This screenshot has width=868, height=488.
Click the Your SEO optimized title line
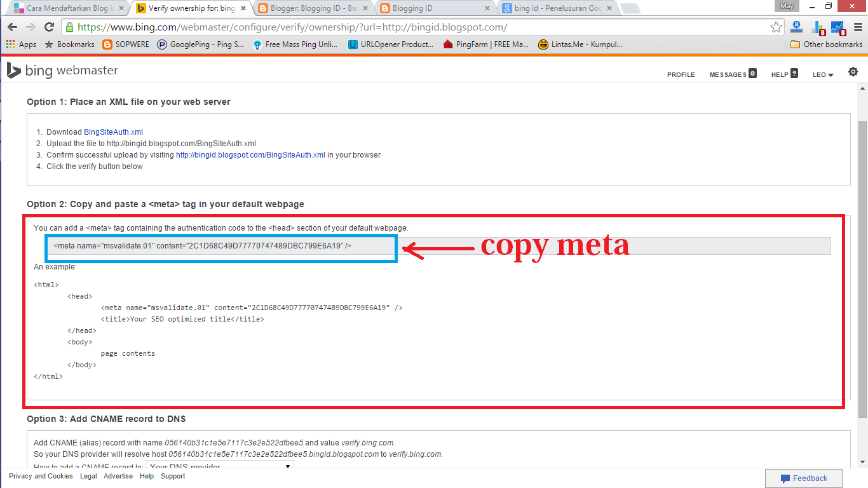182,319
